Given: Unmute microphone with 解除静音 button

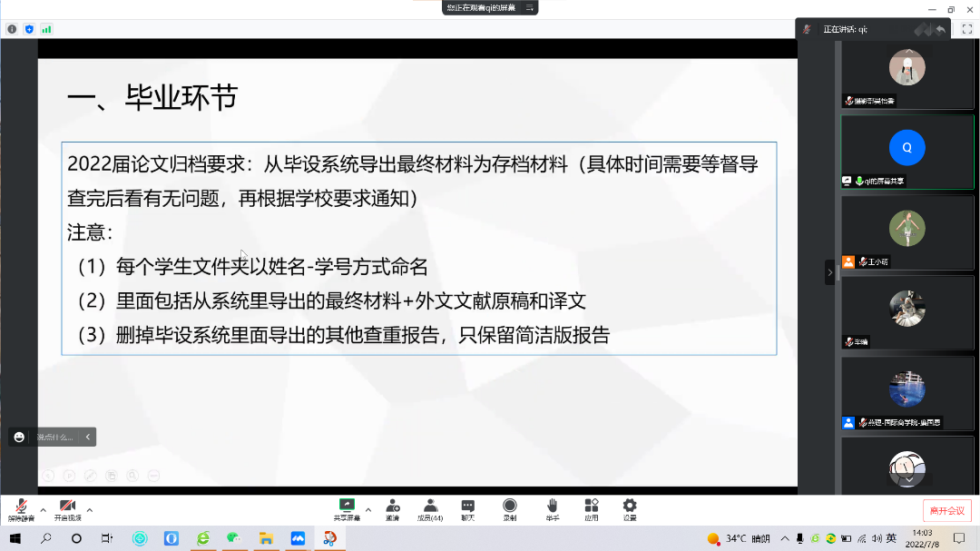Looking at the screenshot, I should pyautogui.click(x=20, y=508).
